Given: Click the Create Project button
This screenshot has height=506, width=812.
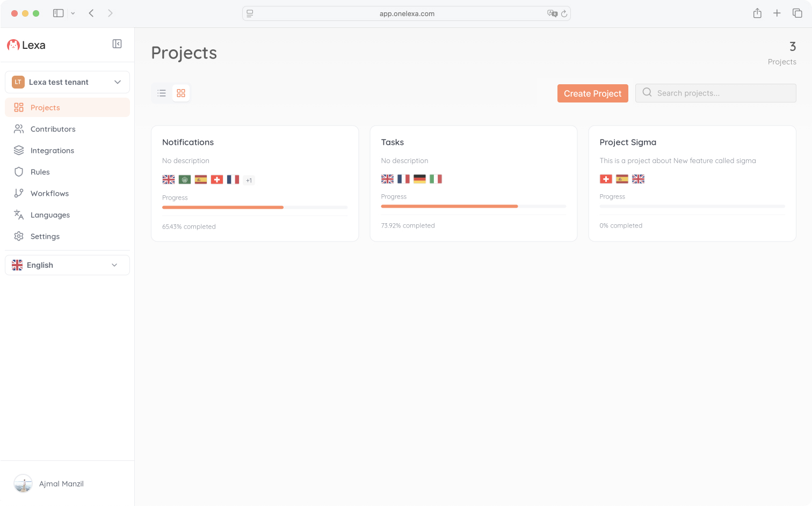Looking at the screenshot, I should point(592,93).
